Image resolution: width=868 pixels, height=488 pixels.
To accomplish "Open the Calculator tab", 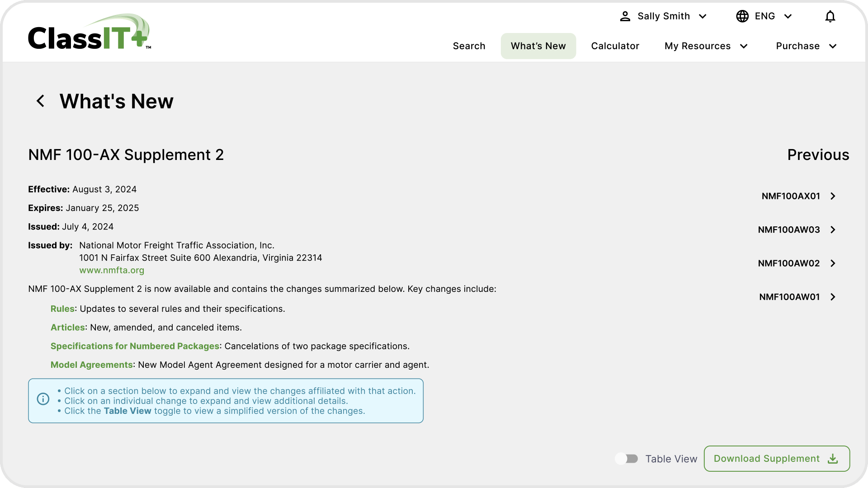I will click(x=615, y=46).
